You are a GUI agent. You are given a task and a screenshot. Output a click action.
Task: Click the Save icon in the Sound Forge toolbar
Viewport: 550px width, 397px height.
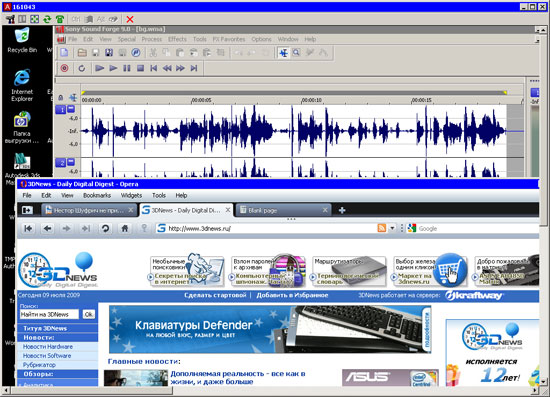click(x=95, y=53)
